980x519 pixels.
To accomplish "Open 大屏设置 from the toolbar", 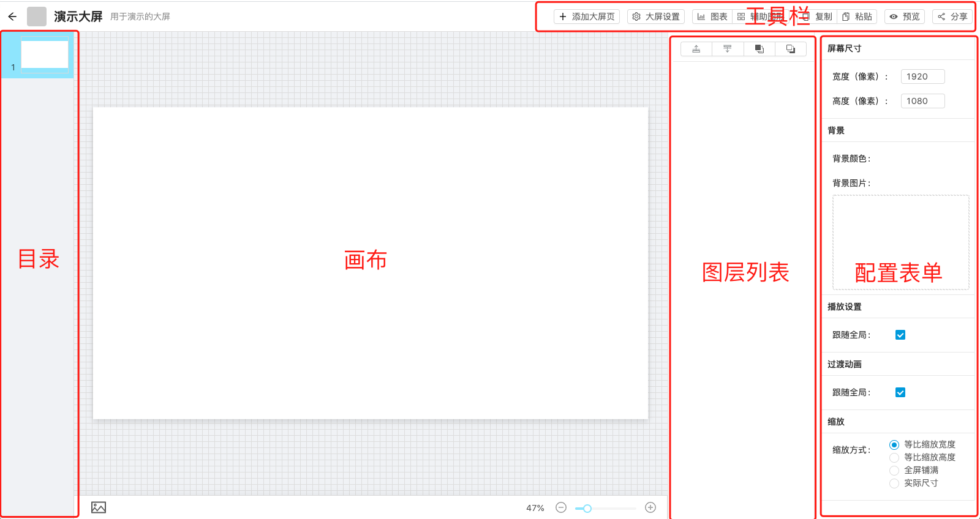I will pyautogui.click(x=656, y=17).
